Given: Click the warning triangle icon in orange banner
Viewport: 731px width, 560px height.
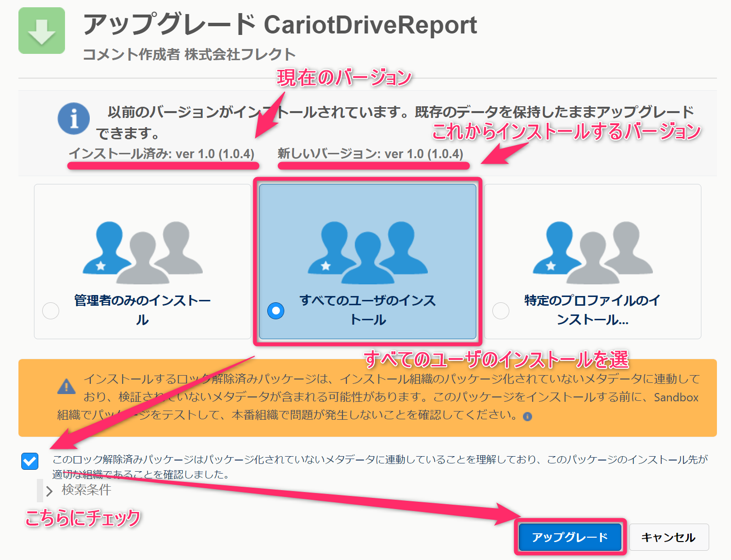Looking at the screenshot, I should (66, 387).
